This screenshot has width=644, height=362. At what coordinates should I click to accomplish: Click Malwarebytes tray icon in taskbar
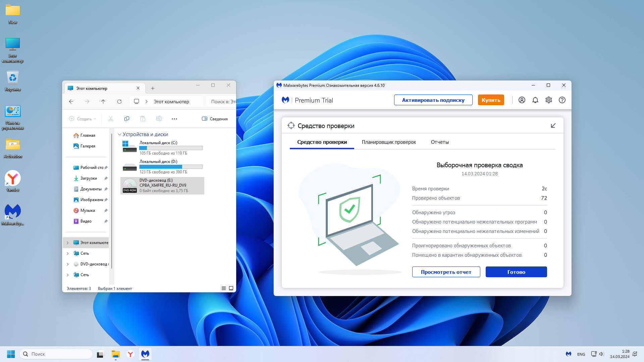coord(568,354)
